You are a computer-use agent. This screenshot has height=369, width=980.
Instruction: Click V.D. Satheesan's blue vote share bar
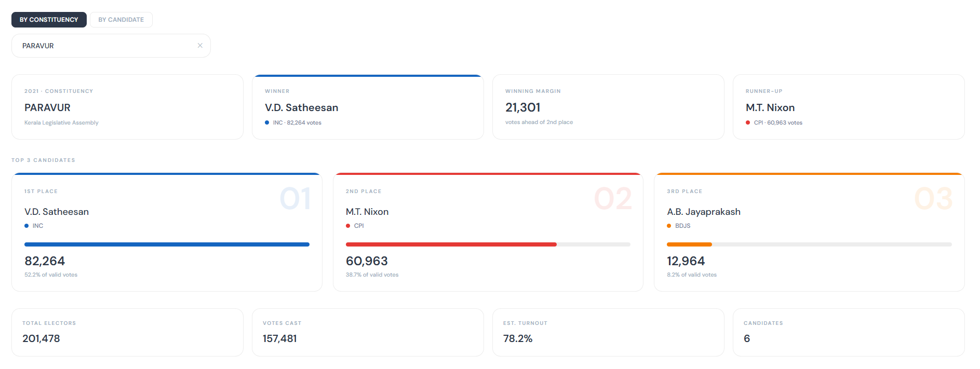tap(167, 244)
